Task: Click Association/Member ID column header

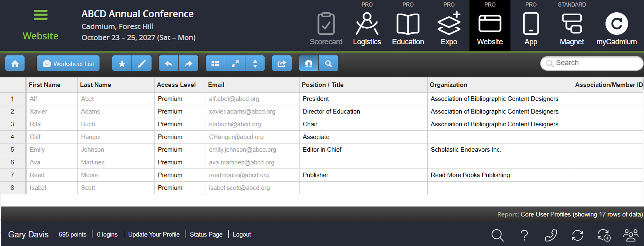Action: [x=608, y=85]
